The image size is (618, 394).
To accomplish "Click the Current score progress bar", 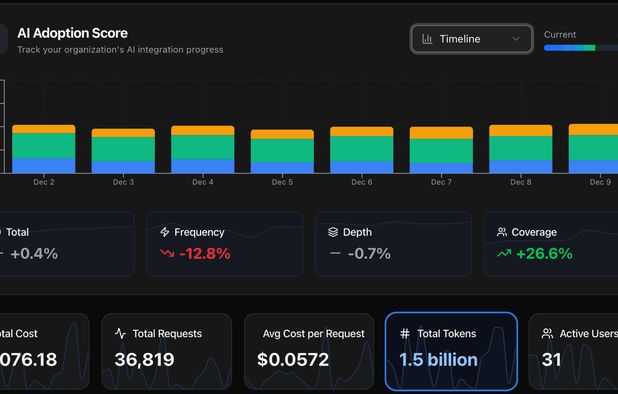I will click(x=581, y=48).
